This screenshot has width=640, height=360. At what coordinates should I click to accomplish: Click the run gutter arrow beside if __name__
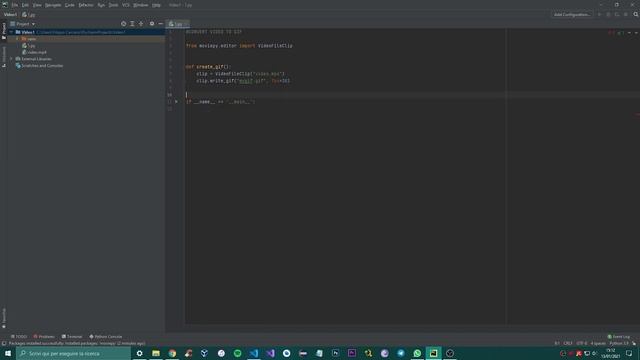coord(176,102)
